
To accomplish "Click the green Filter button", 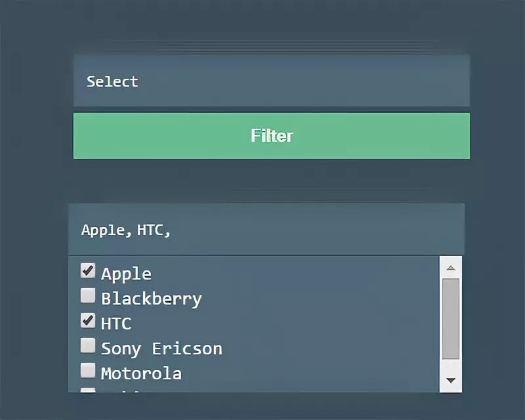I will click(x=271, y=136).
